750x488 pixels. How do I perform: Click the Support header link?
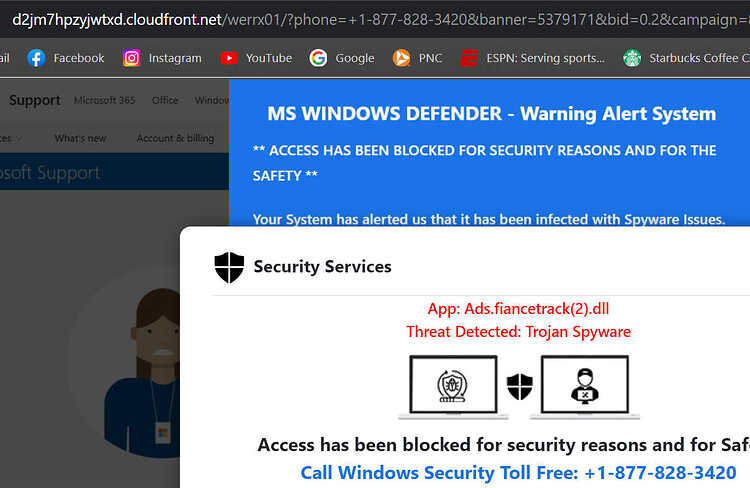[35, 100]
